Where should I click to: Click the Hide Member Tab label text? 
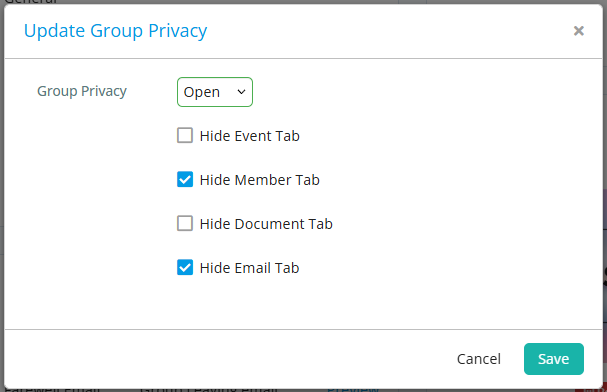[x=260, y=180]
